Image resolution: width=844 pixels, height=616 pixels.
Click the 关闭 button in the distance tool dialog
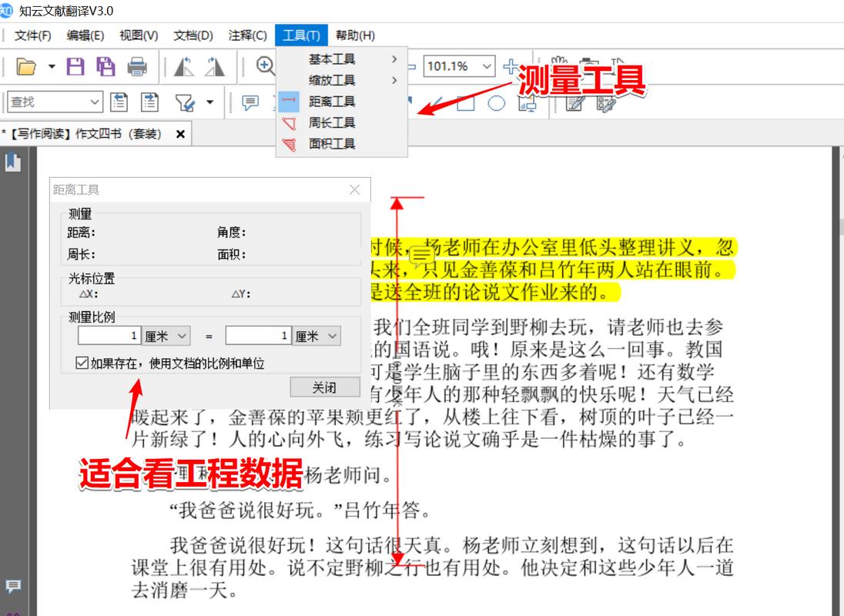click(x=324, y=387)
